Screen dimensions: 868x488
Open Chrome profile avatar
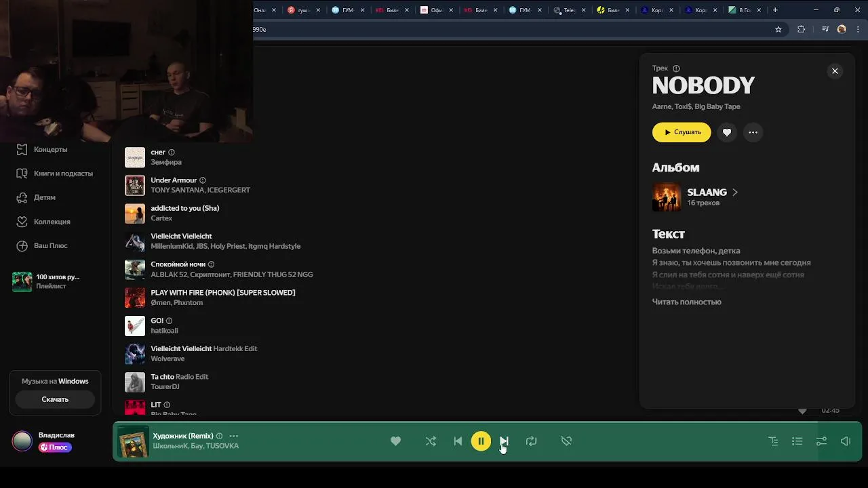(x=842, y=29)
